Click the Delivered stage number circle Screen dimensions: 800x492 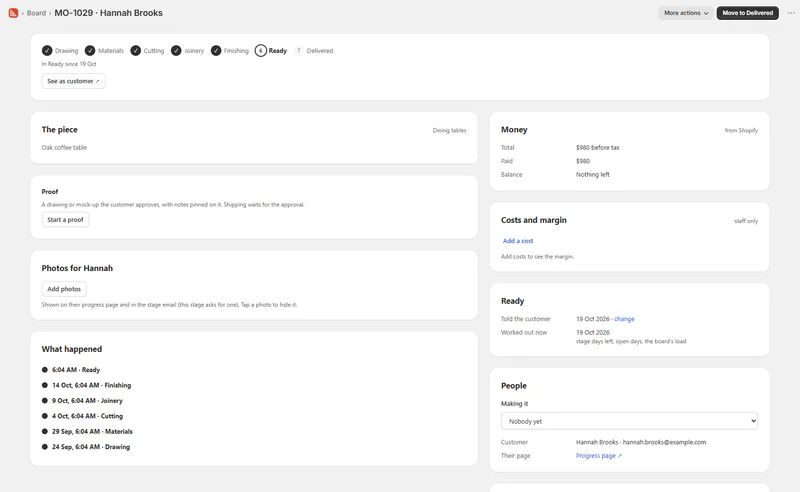[x=298, y=51]
